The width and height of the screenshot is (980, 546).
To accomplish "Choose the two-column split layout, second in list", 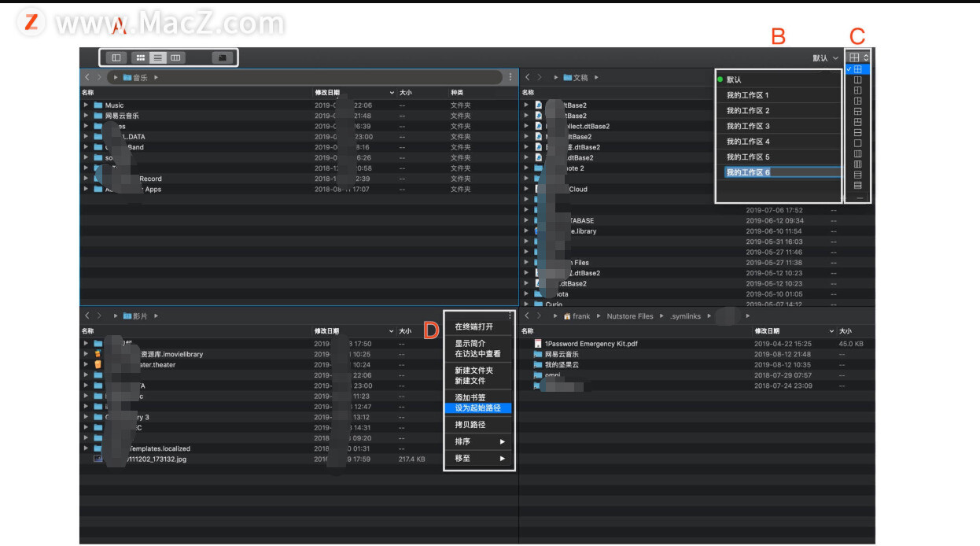I will point(857,79).
